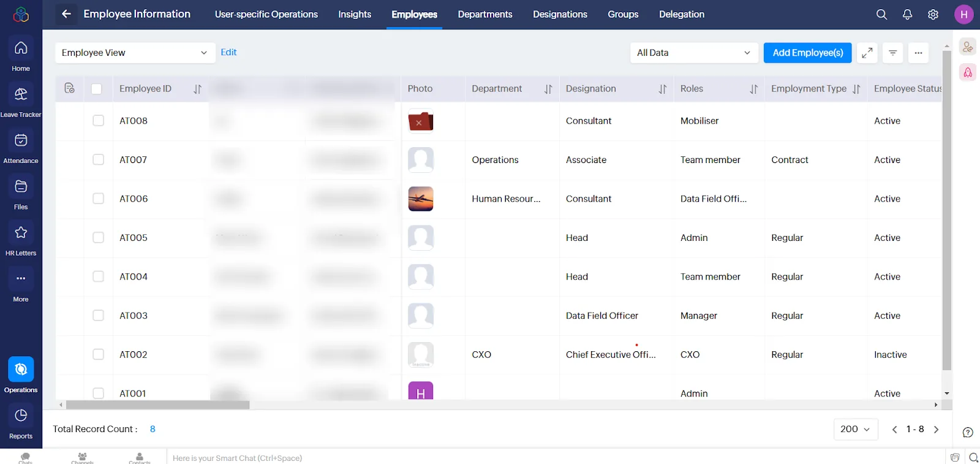Mark the AT003 row checkbox
This screenshot has height=464, width=980.
pyautogui.click(x=98, y=315)
